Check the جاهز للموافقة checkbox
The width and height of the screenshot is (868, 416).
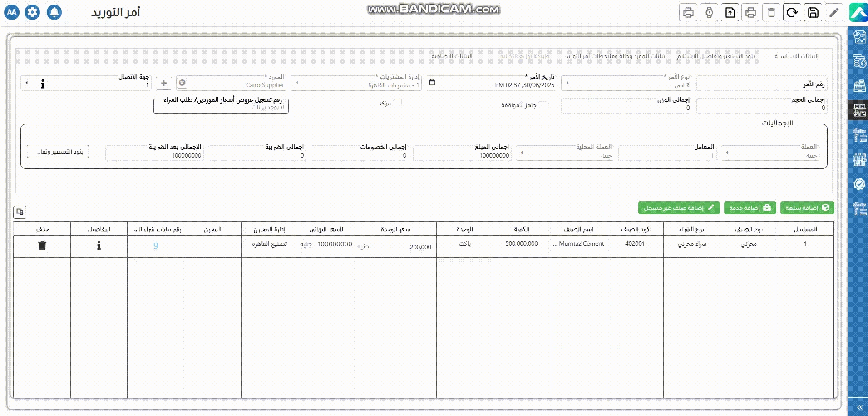[543, 105]
